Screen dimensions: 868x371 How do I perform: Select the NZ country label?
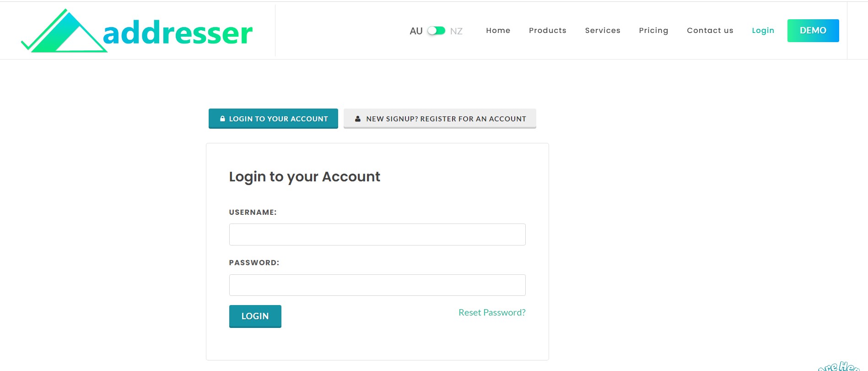point(456,31)
